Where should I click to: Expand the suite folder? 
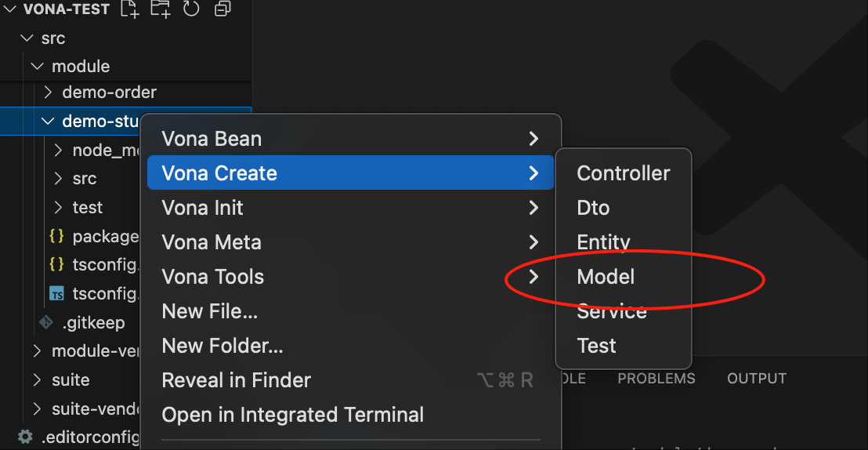point(37,380)
